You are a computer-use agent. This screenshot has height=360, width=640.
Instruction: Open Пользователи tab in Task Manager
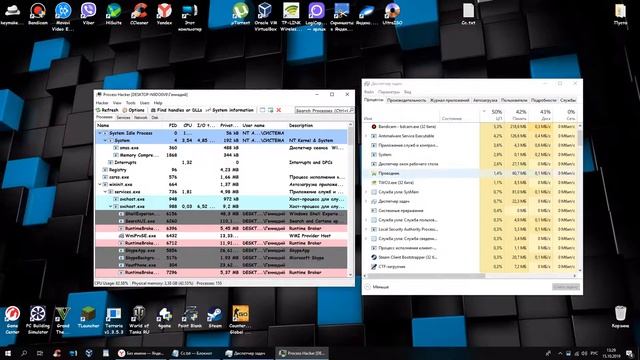[x=514, y=100]
